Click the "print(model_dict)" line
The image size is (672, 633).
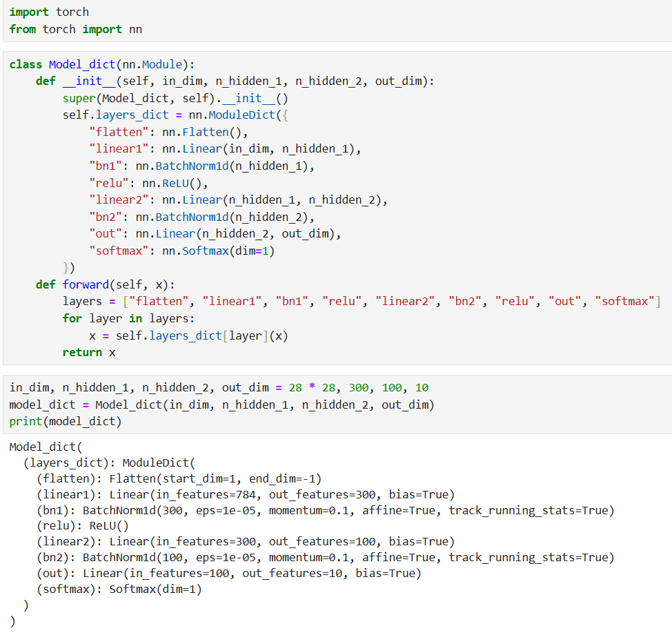tap(66, 422)
